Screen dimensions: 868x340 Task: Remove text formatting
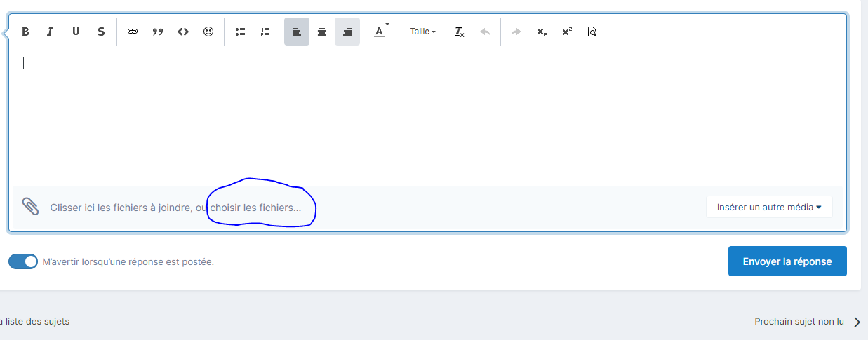point(460,32)
